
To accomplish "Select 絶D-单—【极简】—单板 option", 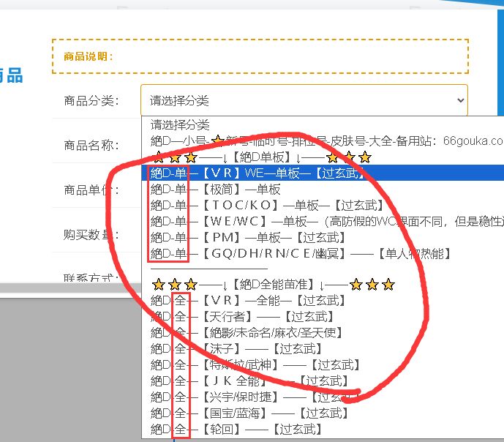I will [323, 189].
